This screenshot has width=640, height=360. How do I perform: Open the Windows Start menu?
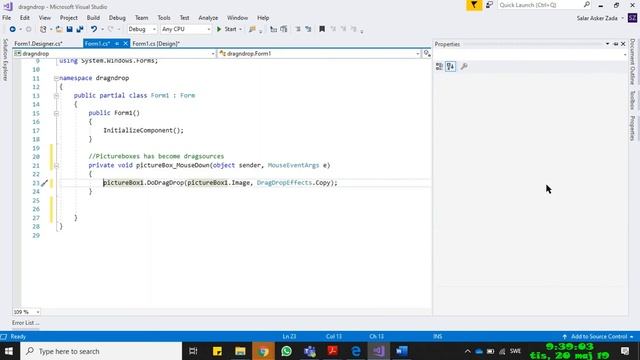[9, 351]
